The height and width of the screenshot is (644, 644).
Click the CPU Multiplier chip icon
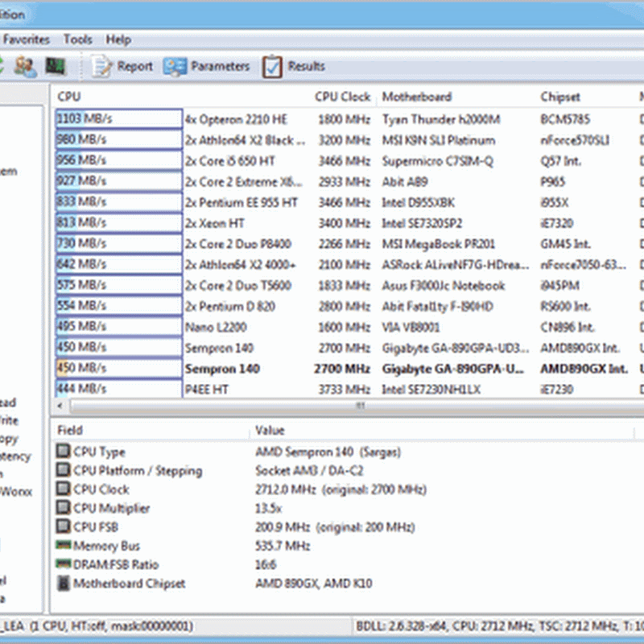pyautogui.click(x=63, y=509)
